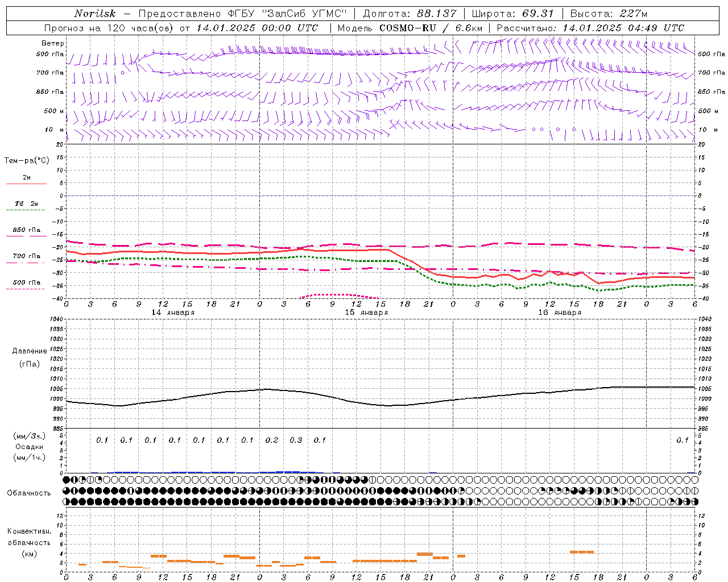Click the "(мм/1ч.)" precipitation unit label
This screenshot has height=582, width=728.
tap(30, 458)
